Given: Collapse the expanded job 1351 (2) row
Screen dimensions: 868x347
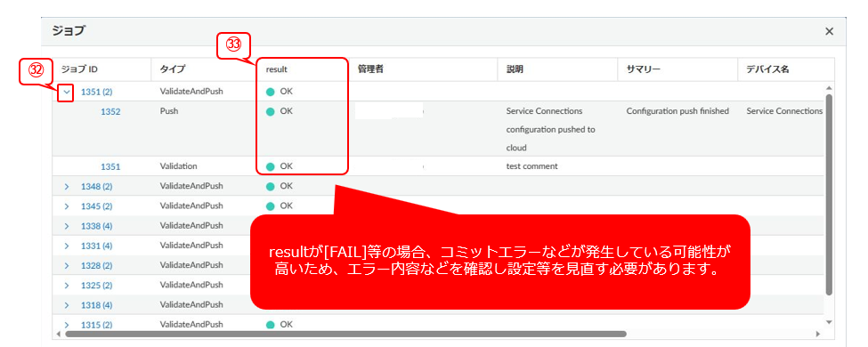Looking at the screenshot, I should 67,93.
